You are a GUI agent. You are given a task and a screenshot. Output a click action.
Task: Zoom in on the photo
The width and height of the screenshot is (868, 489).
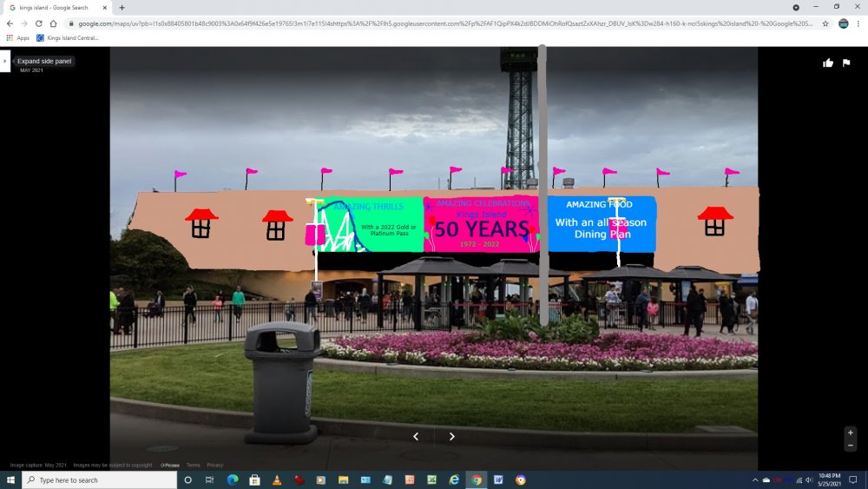[x=851, y=433]
